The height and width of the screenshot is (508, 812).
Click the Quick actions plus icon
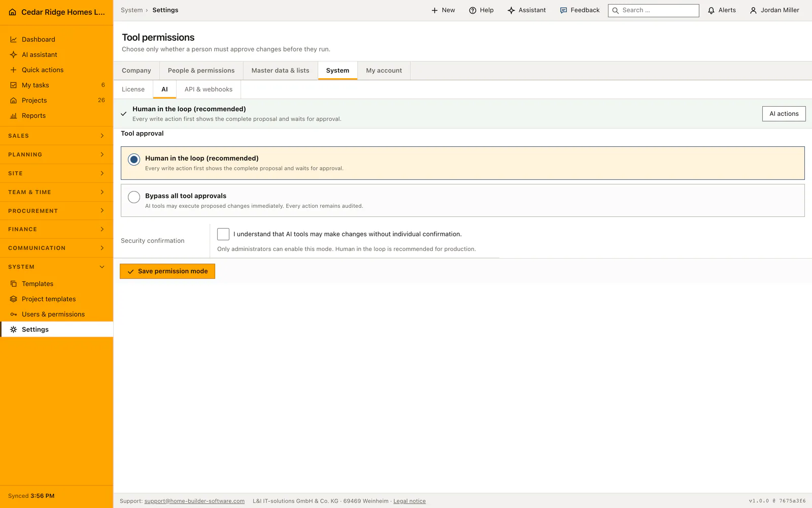14,70
